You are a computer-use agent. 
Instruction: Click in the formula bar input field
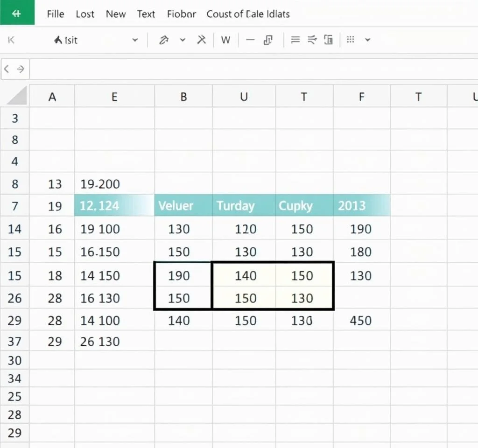[x=252, y=70]
